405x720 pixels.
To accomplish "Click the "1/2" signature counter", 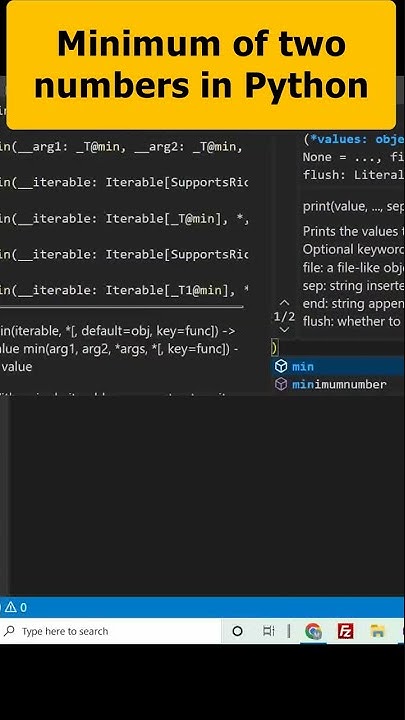I will 285,316.
